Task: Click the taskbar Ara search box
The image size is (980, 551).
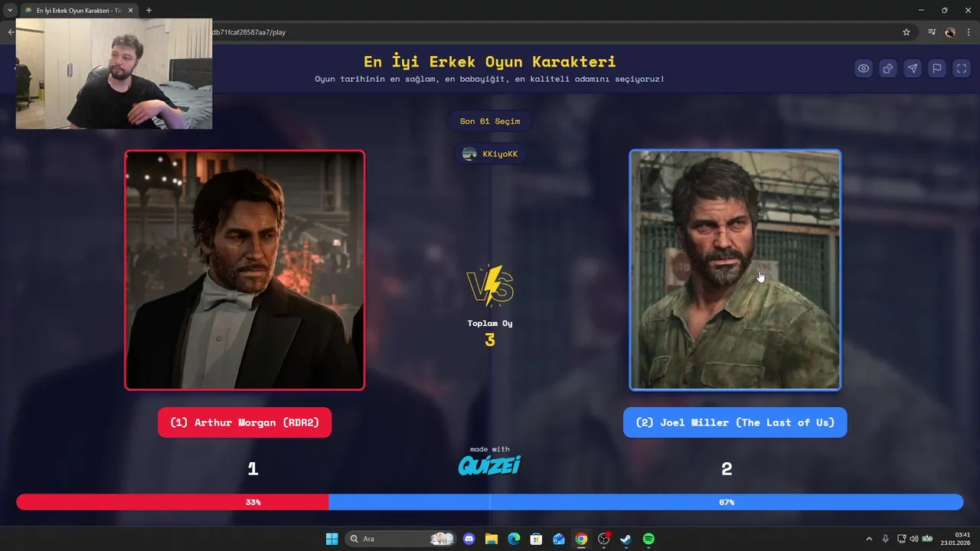Action: 400,539
